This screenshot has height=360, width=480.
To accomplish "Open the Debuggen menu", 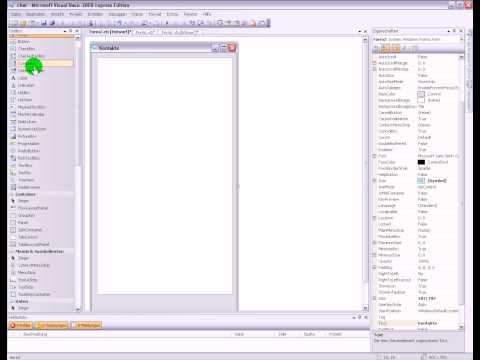I will click(118, 14).
